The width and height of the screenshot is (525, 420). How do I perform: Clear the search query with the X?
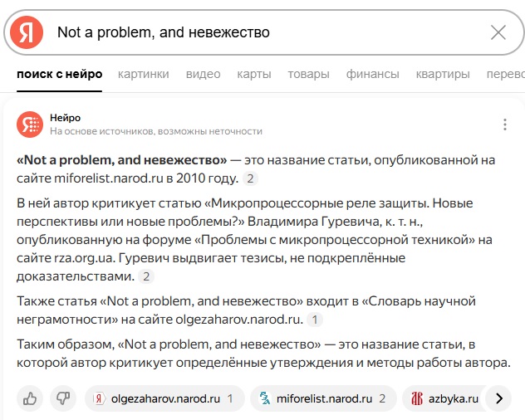[498, 32]
